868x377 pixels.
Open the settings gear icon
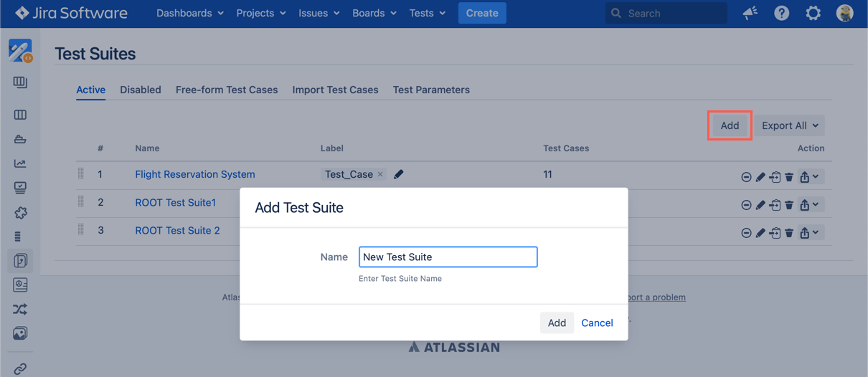point(813,13)
